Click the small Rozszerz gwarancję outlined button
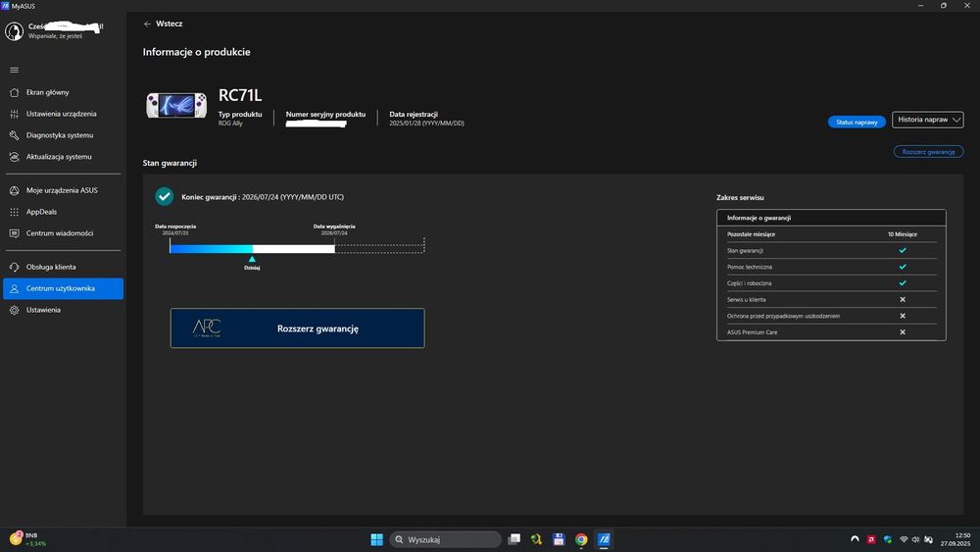 click(928, 152)
